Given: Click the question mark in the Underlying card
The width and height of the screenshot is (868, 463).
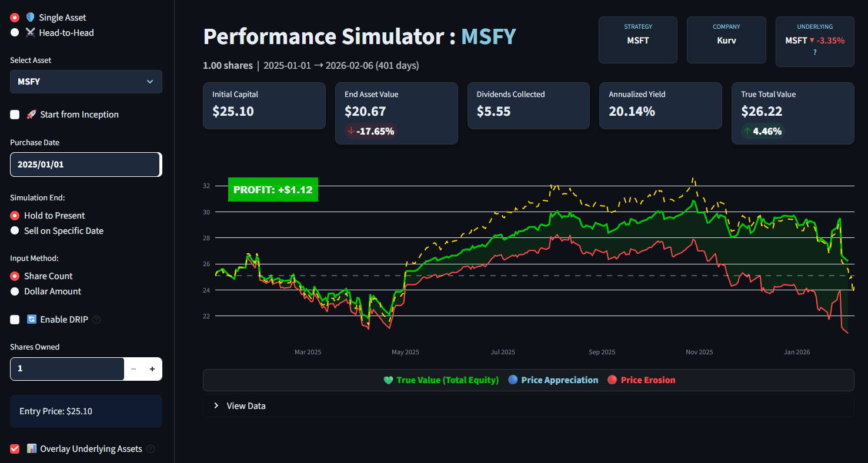Looking at the screenshot, I should pyautogui.click(x=815, y=52).
